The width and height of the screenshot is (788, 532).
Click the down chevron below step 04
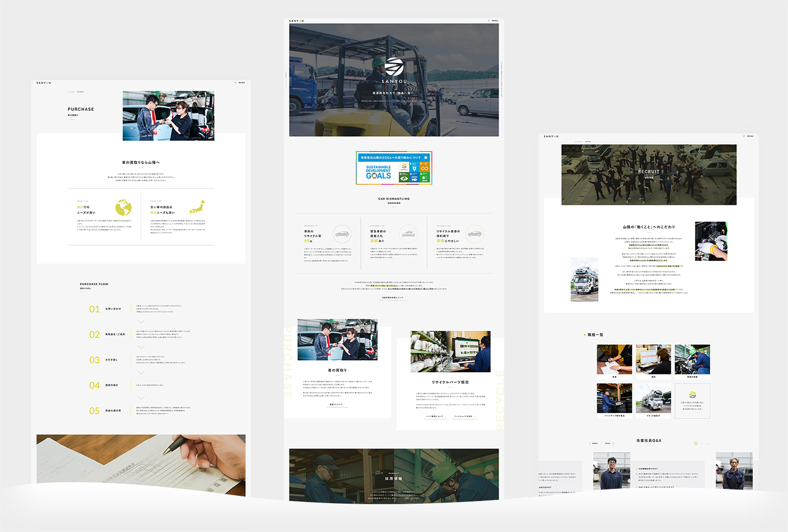tap(141, 398)
